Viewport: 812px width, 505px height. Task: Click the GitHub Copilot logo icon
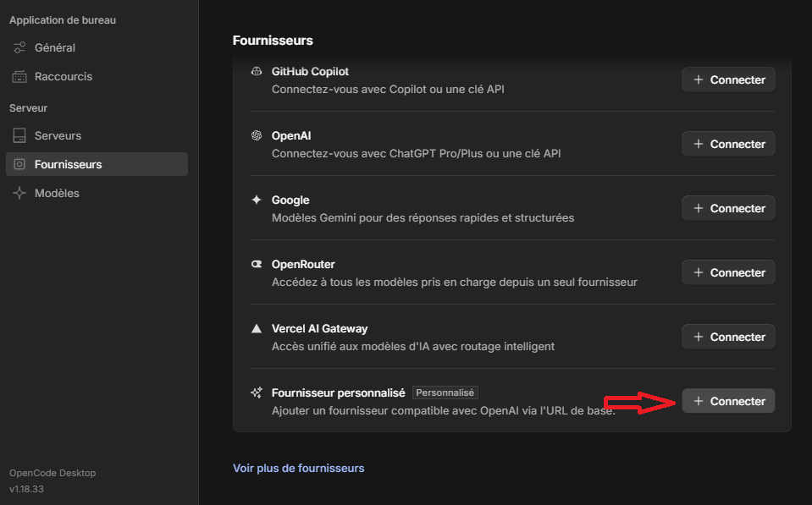(257, 71)
